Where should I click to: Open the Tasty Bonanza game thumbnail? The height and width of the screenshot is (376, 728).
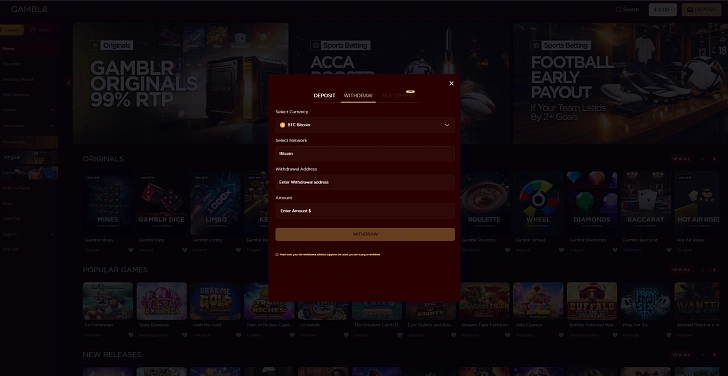[162, 301]
